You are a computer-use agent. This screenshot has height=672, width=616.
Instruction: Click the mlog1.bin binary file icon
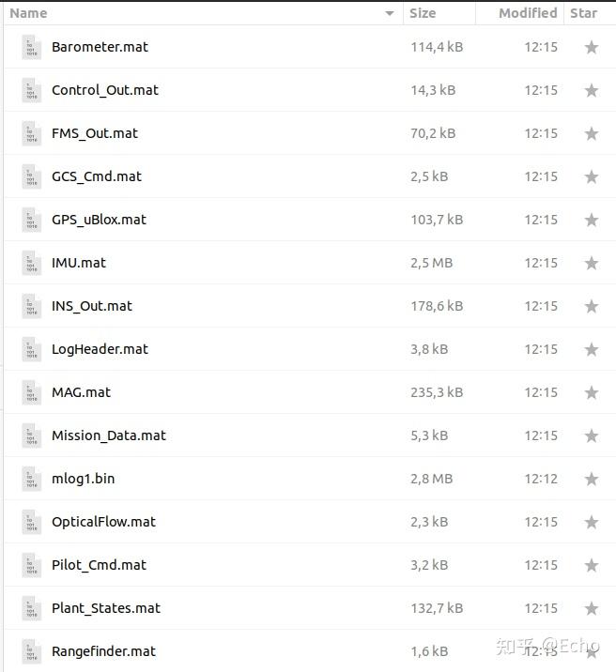(x=32, y=479)
